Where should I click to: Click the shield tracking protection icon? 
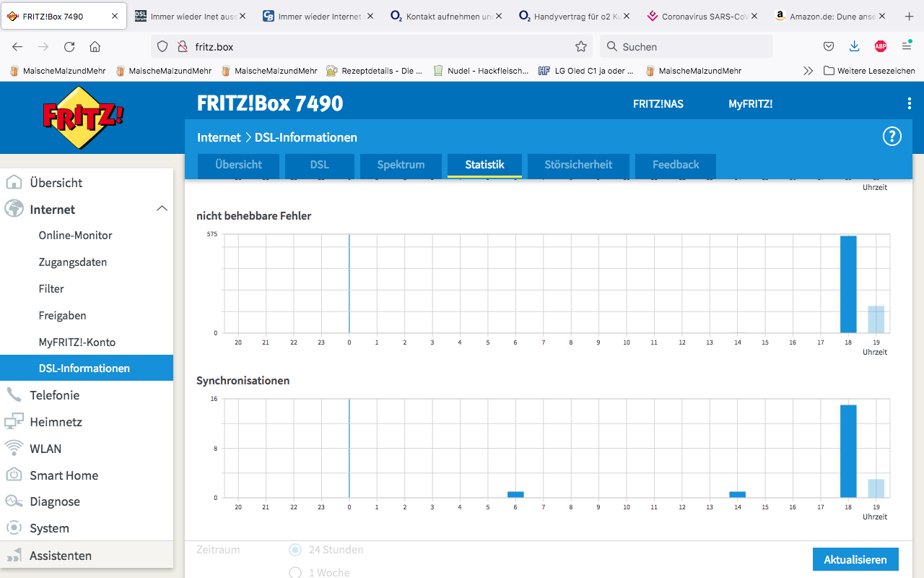162,46
